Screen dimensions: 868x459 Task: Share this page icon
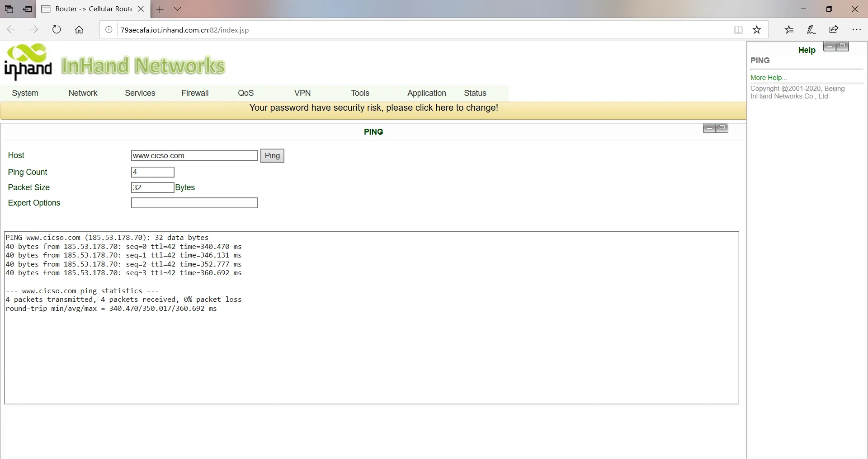(x=834, y=30)
